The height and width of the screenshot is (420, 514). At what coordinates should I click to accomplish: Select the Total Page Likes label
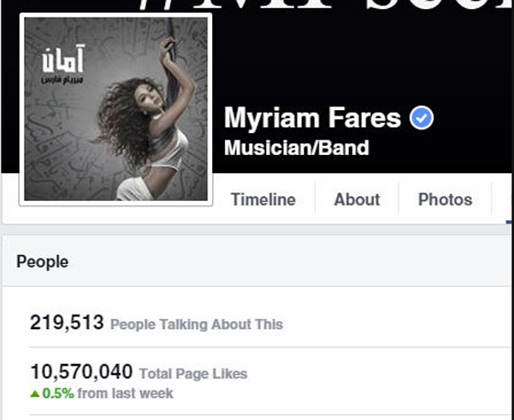(193, 374)
